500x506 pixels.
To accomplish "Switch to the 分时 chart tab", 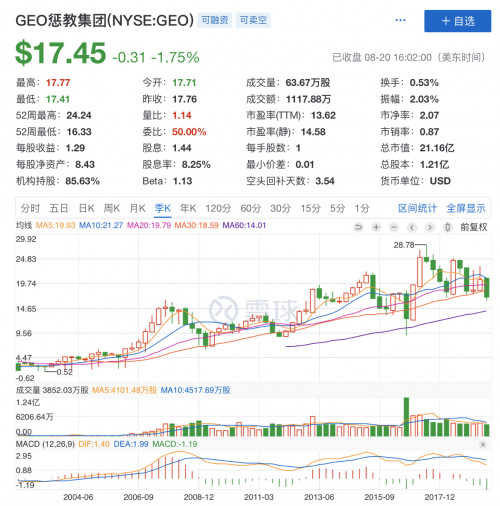I will (x=30, y=208).
